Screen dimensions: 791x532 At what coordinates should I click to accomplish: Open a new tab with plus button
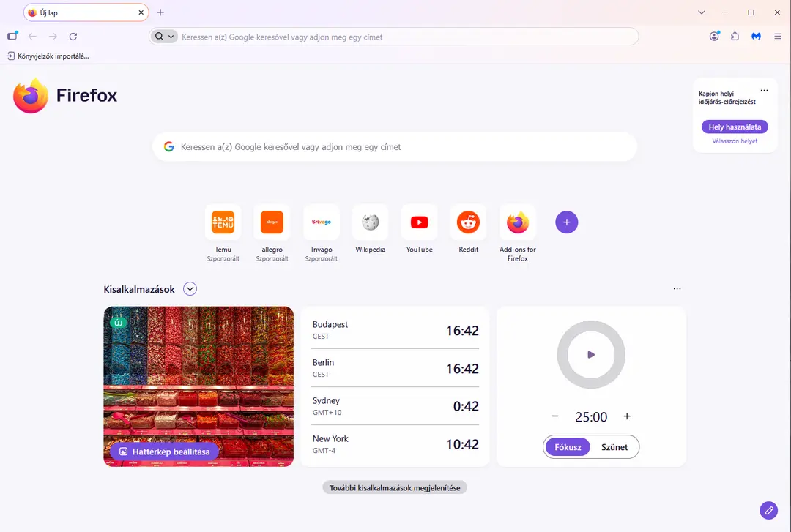click(x=160, y=12)
